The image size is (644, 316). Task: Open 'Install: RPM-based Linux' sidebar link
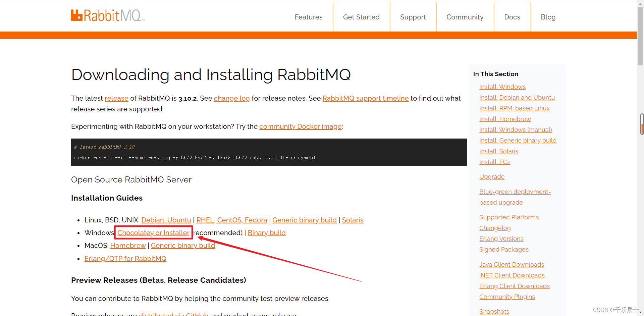coord(515,108)
